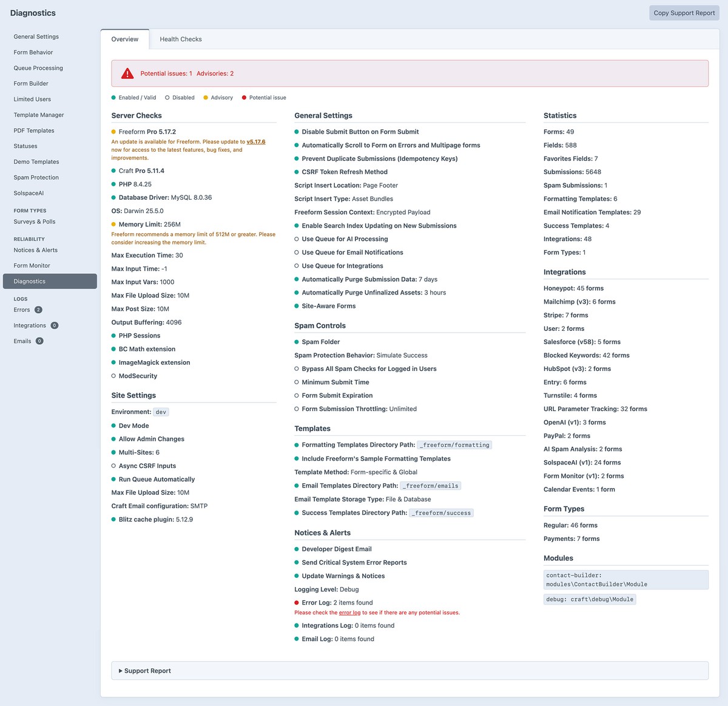Click the Integrations log count badge
Viewport: 728px width, 706px height.
55,325
